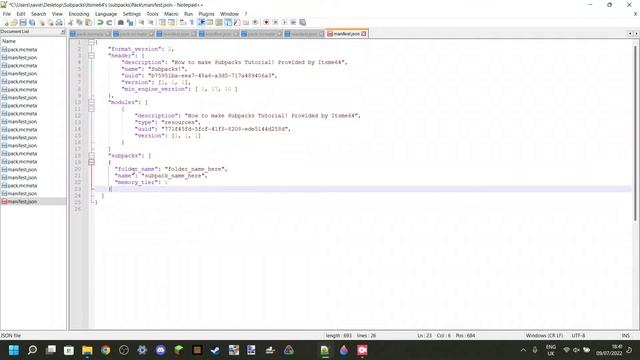Undo the last edit via toolbar
This screenshot has height=360, width=640.
point(100,22)
